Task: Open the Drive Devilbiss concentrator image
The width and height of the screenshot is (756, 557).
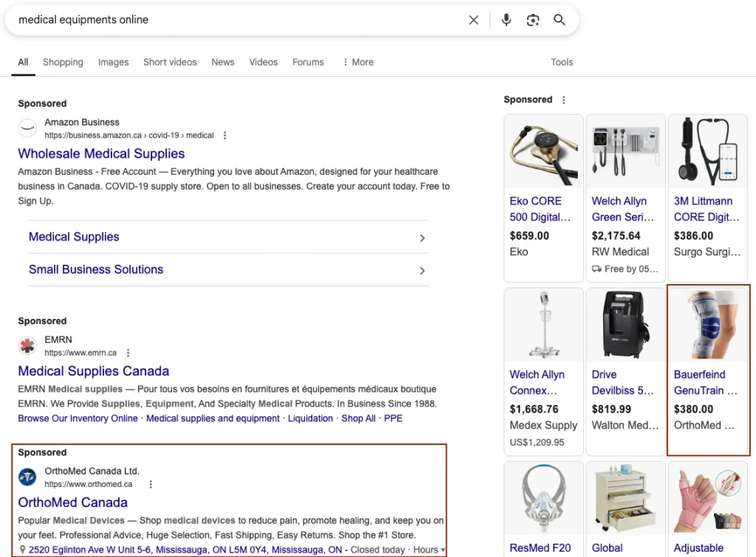Action: [x=626, y=325]
